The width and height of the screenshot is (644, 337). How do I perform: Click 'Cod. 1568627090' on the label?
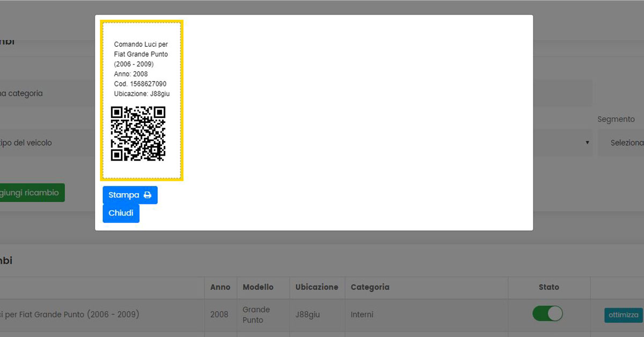[140, 84]
